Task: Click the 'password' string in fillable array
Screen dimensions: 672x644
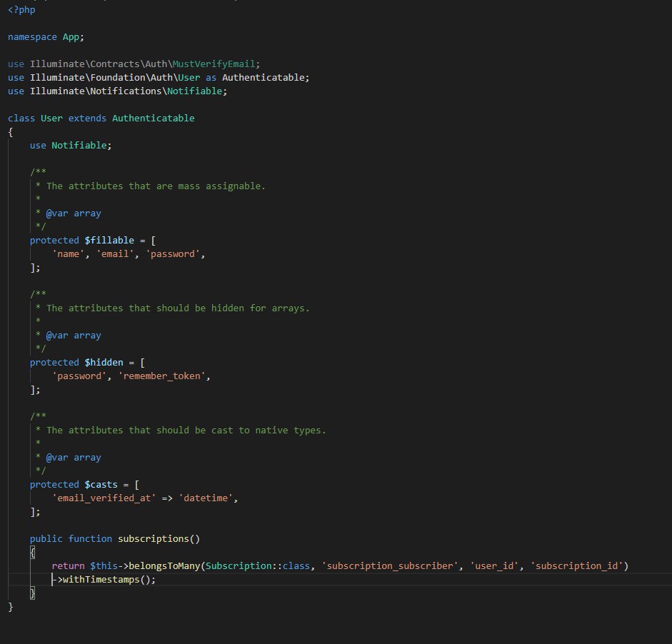Action: (173, 254)
